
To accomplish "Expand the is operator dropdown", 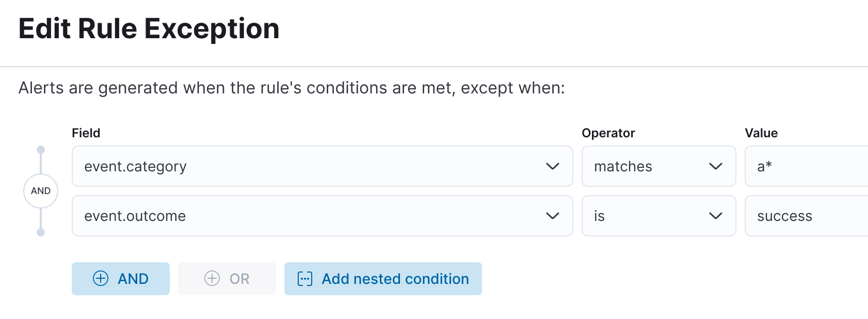I will point(650,216).
